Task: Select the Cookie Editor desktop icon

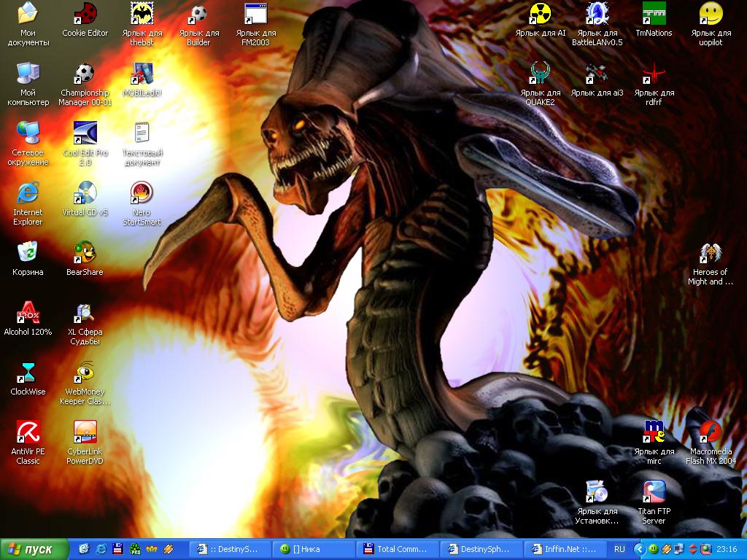Action: click(85, 20)
